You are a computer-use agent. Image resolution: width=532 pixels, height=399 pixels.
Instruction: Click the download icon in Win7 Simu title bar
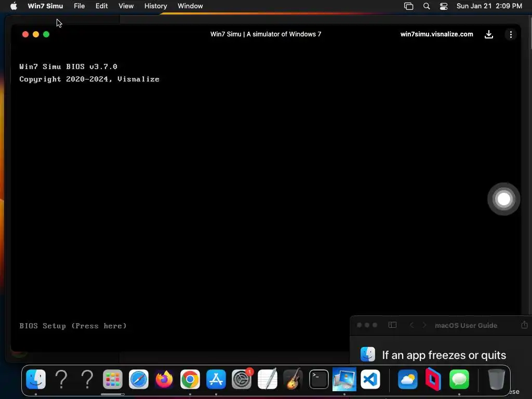tap(488, 34)
